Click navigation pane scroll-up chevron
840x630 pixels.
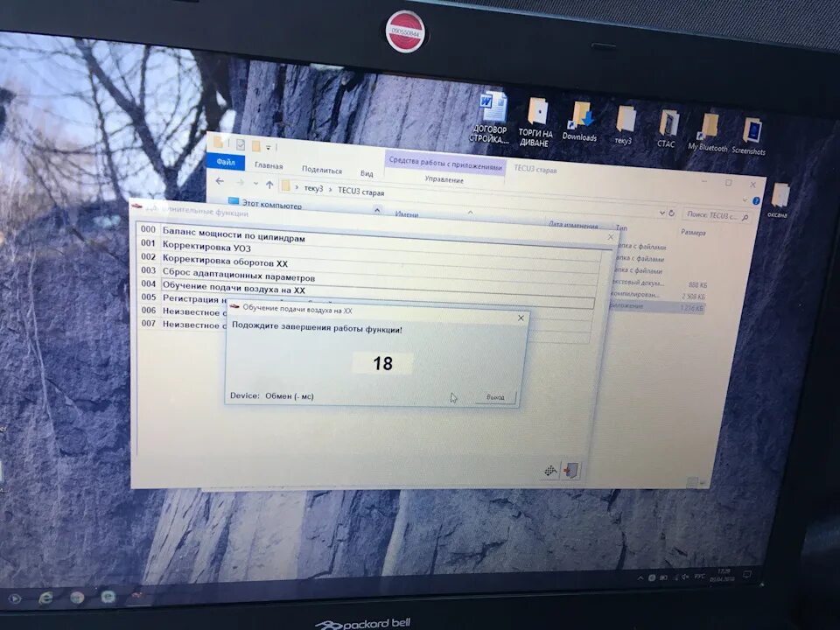(x=377, y=210)
